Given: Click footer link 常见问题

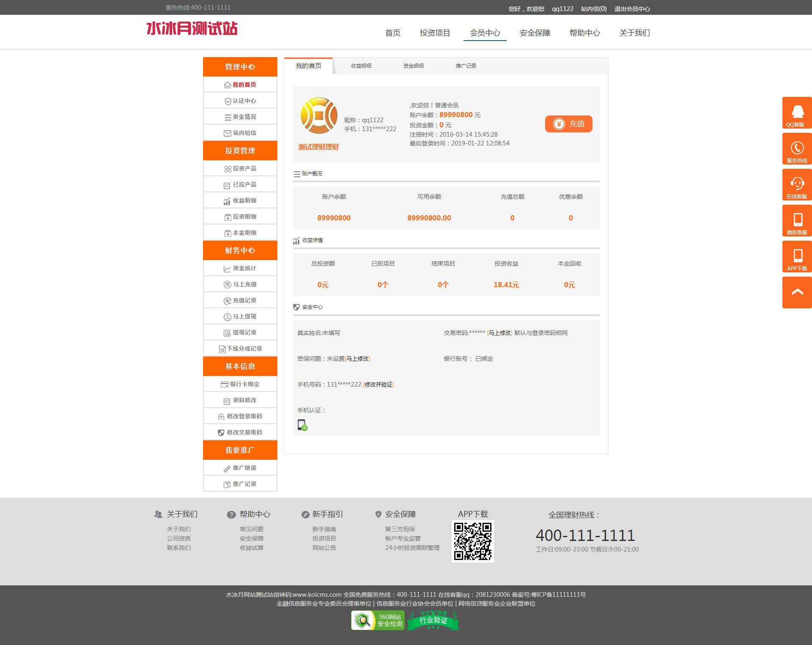Looking at the screenshot, I should coord(252,529).
